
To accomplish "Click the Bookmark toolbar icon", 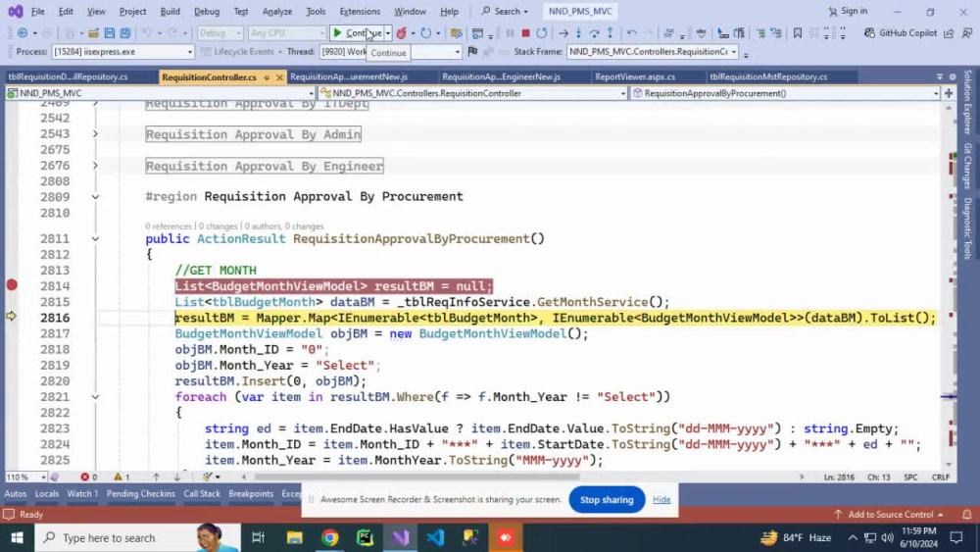I will [x=798, y=32].
